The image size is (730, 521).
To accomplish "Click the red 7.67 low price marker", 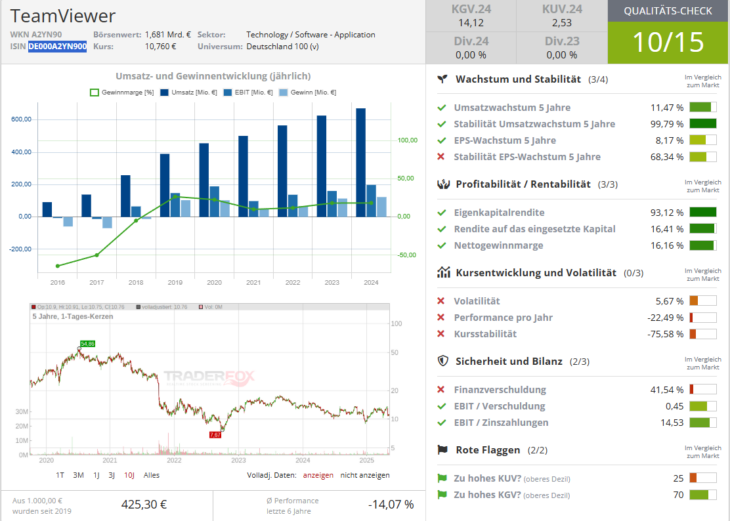I will click(215, 435).
